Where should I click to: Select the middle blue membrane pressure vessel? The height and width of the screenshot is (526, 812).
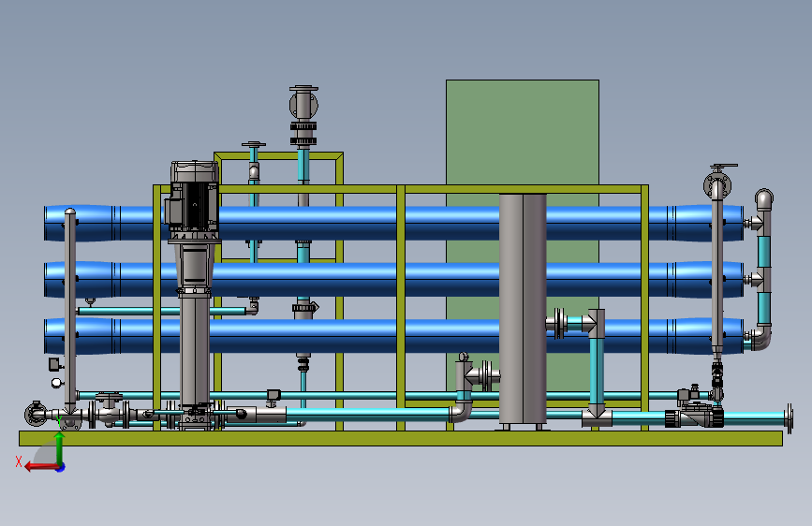tap(393, 280)
